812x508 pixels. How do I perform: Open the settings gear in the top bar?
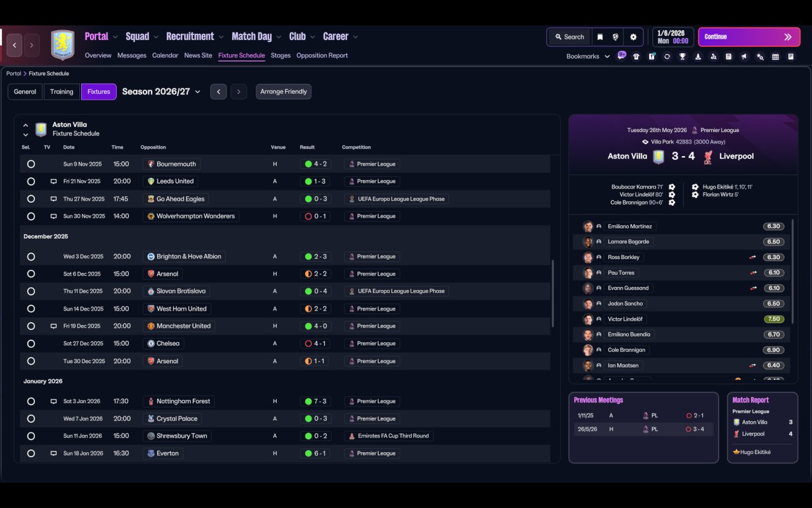633,37
